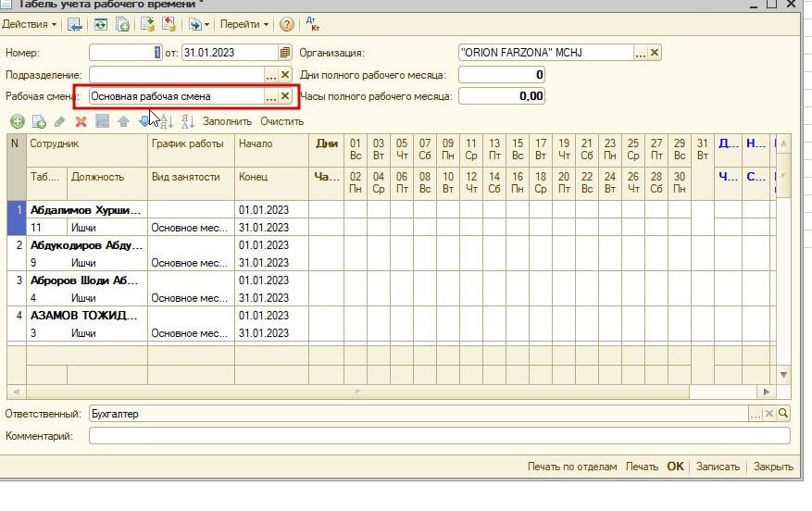Delete row with the red X icon
Image resolution: width=812 pixels, height=511 pixels.
click(x=81, y=121)
